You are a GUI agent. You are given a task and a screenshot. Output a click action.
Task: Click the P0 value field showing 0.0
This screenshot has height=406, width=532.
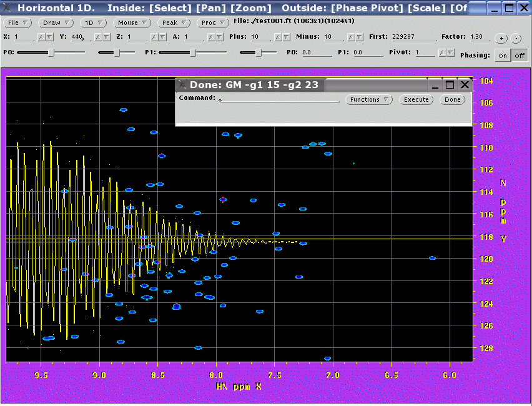point(317,52)
